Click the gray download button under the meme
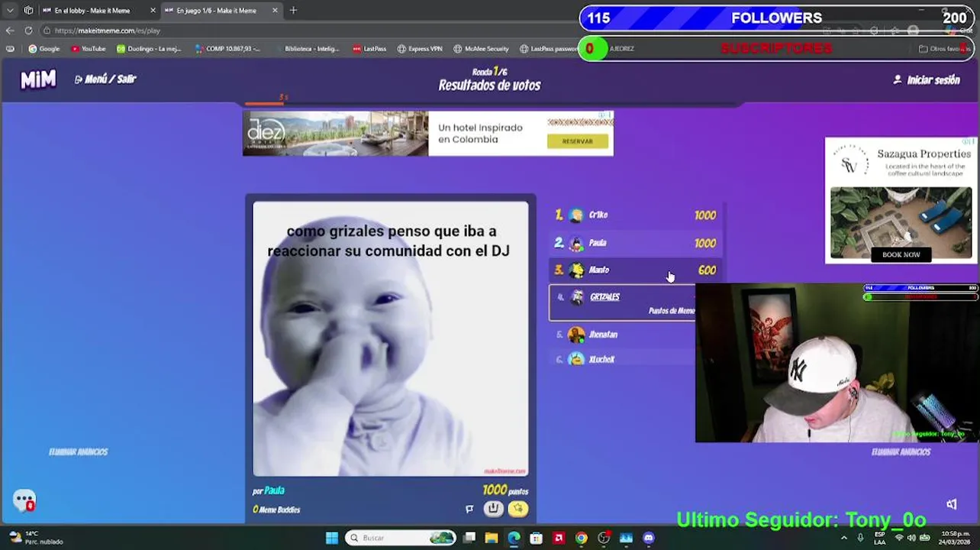Image resolution: width=980 pixels, height=550 pixels. [494, 509]
